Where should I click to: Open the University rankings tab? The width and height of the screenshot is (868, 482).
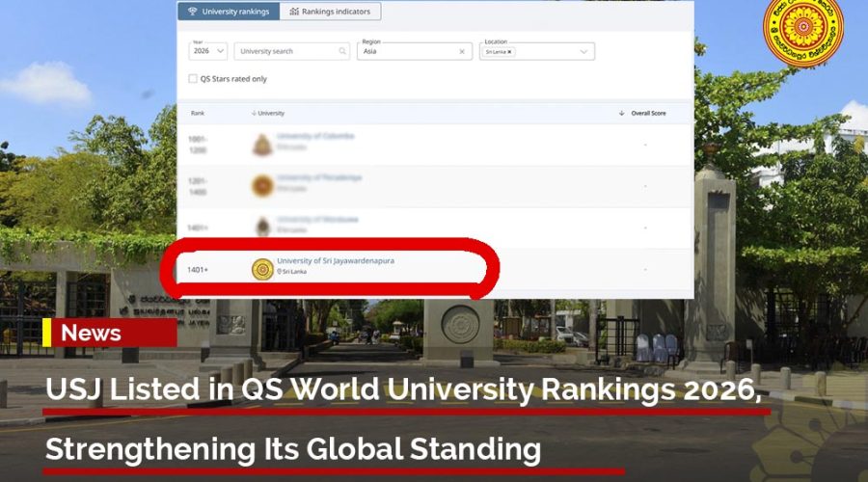click(x=229, y=12)
